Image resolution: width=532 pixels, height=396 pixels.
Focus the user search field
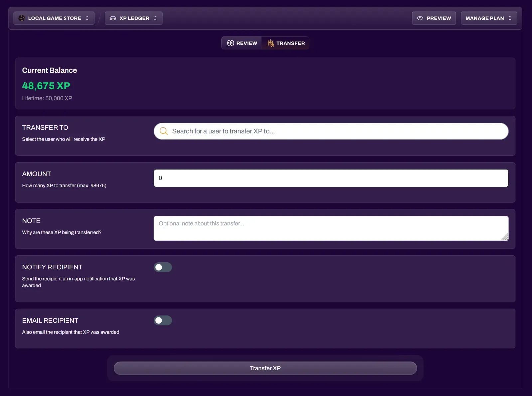click(331, 131)
